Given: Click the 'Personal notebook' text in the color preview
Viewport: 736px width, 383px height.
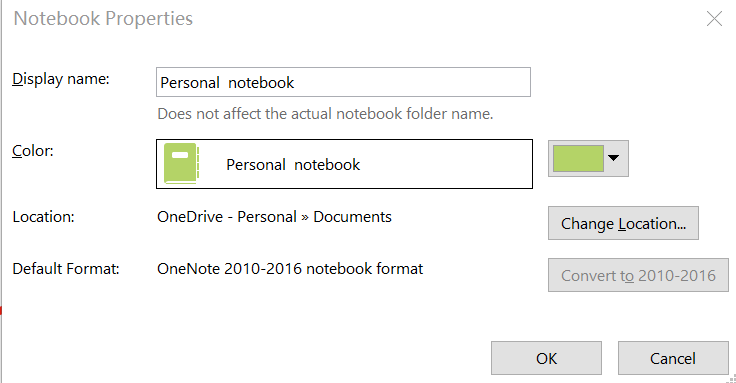Looking at the screenshot, I should (x=293, y=165).
